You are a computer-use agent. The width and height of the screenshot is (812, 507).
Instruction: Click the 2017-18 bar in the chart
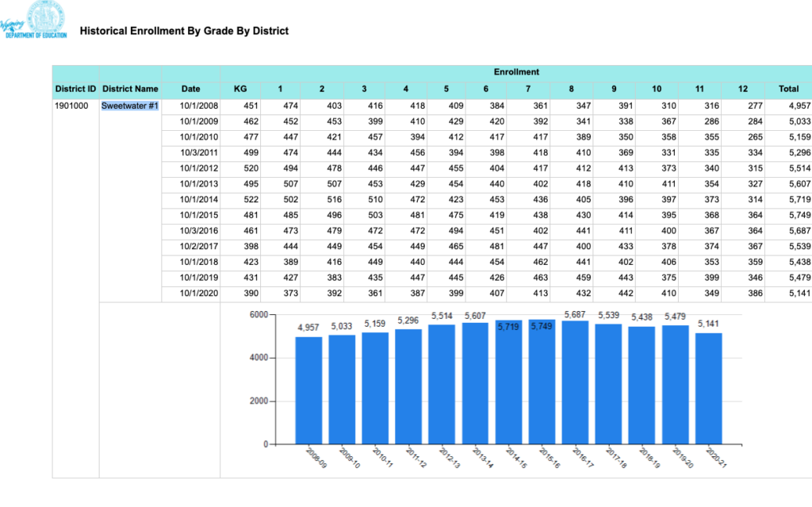point(608,384)
